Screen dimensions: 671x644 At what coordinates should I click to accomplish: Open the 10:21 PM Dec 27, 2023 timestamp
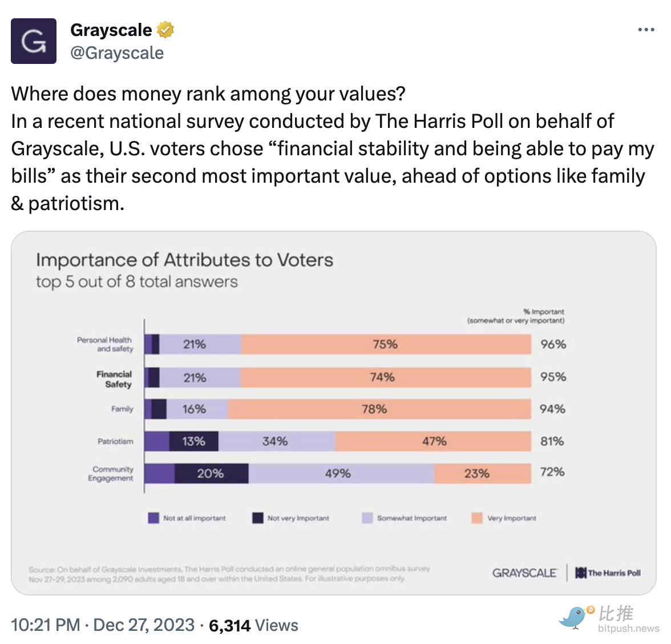[x=103, y=625]
